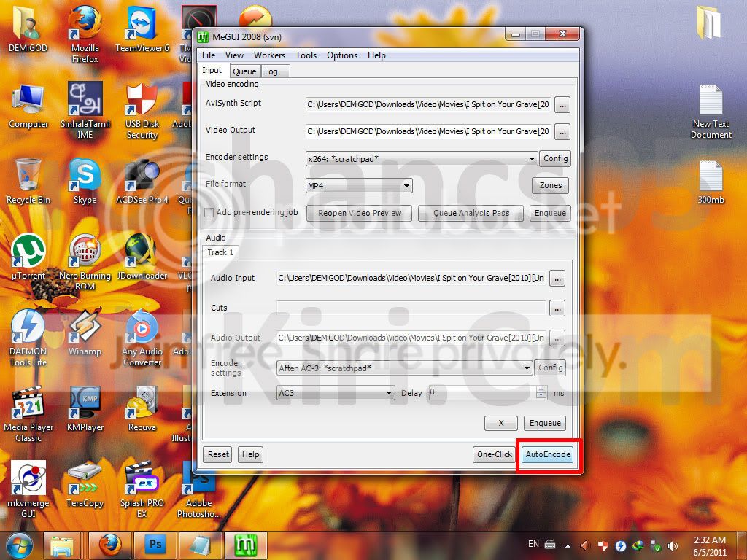Open Splash PRO EX shortcut

pyautogui.click(x=142, y=489)
